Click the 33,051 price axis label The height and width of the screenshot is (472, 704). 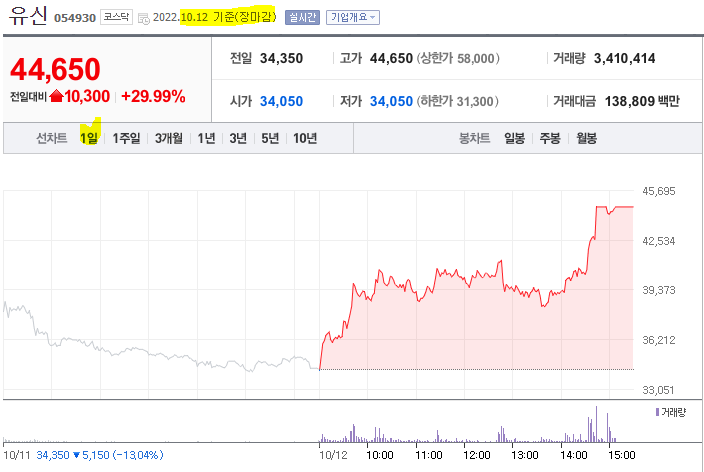coord(658,390)
